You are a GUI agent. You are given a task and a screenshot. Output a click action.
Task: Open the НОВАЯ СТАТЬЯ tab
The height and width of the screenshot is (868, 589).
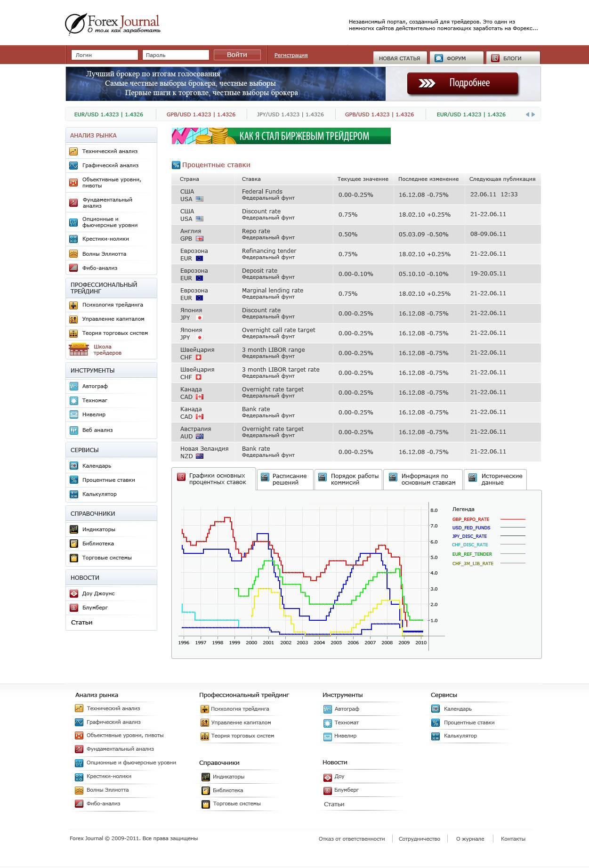pos(400,58)
